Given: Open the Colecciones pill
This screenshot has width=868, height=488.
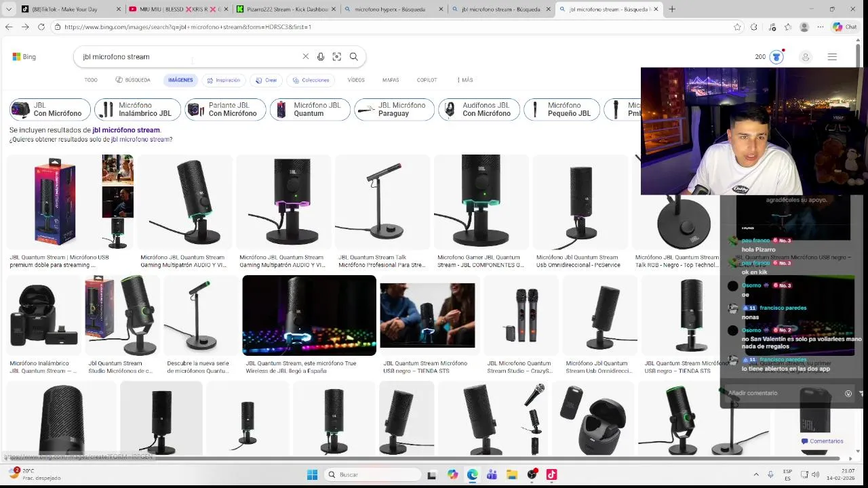Looking at the screenshot, I should 311,80.
